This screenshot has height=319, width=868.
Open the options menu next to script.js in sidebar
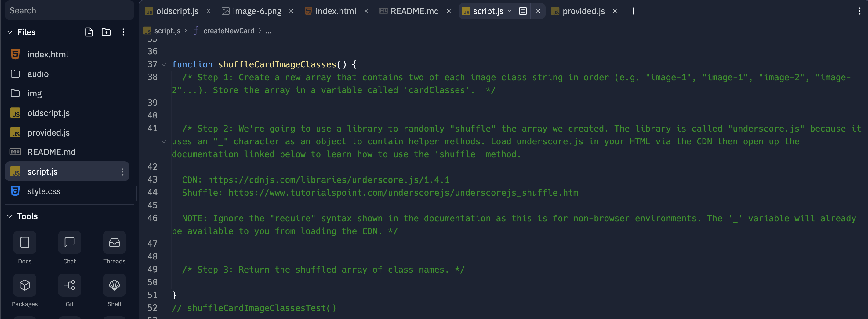[x=123, y=171]
